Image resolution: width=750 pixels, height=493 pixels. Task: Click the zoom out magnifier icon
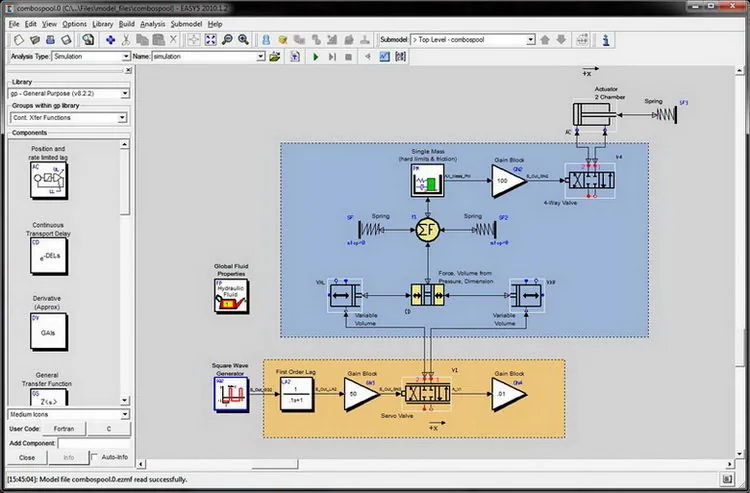coord(227,40)
